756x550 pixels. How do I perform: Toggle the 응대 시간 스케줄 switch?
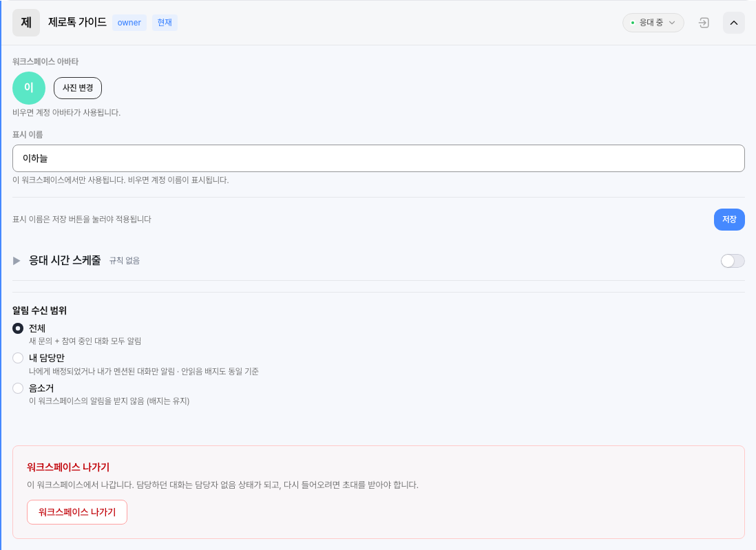point(733,261)
